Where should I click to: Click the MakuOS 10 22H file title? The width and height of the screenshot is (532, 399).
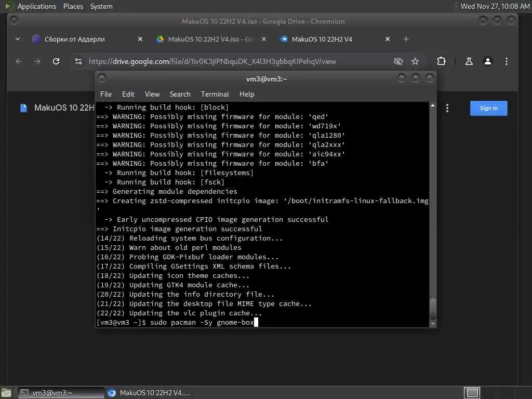64,108
